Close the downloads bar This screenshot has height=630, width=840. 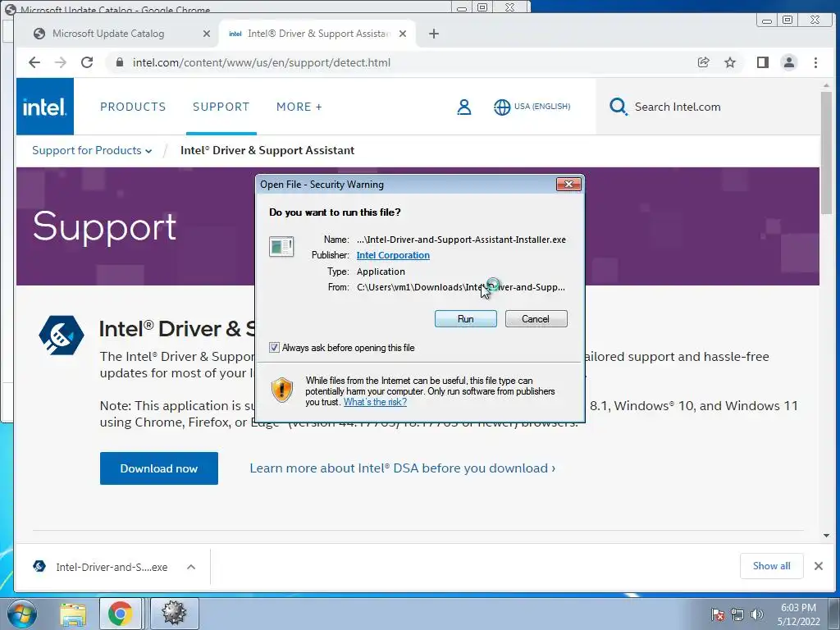tap(818, 566)
